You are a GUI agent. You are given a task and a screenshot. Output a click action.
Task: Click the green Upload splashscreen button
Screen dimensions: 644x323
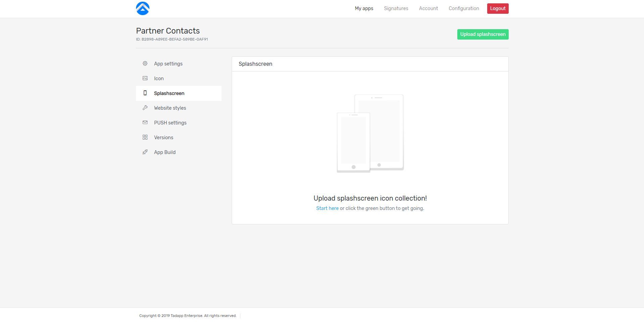482,34
